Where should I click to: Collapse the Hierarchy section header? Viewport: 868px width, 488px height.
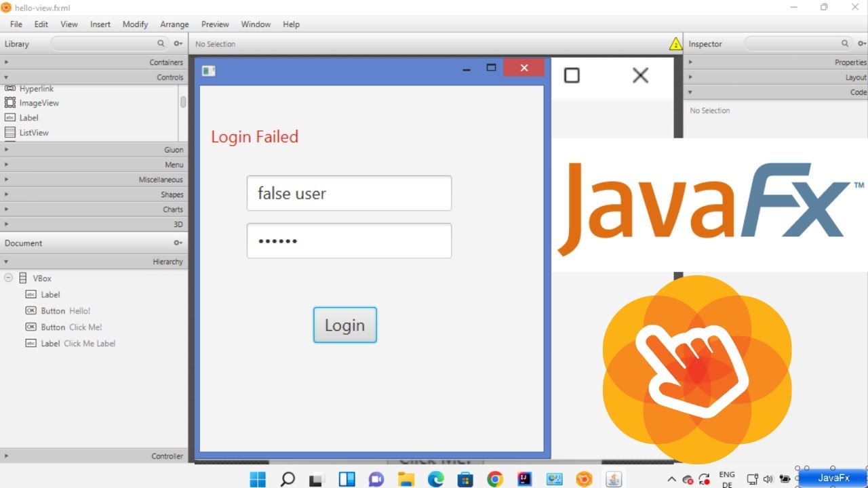click(x=94, y=262)
